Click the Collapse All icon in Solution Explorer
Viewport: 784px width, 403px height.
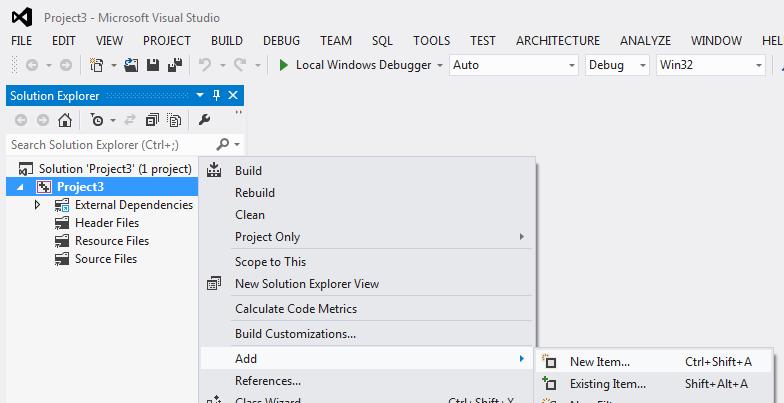coord(152,120)
